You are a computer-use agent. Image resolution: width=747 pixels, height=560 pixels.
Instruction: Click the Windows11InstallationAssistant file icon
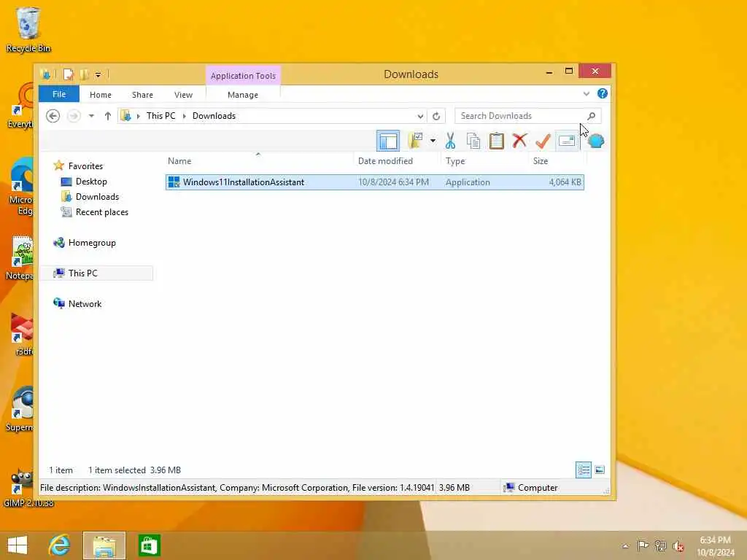tap(174, 182)
